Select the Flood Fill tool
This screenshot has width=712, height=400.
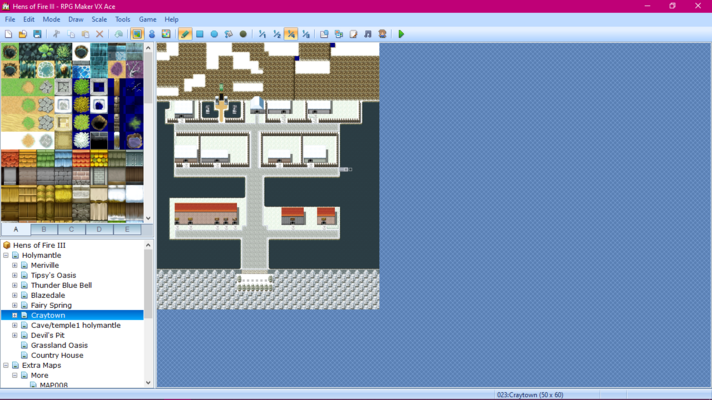[x=229, y=34]
